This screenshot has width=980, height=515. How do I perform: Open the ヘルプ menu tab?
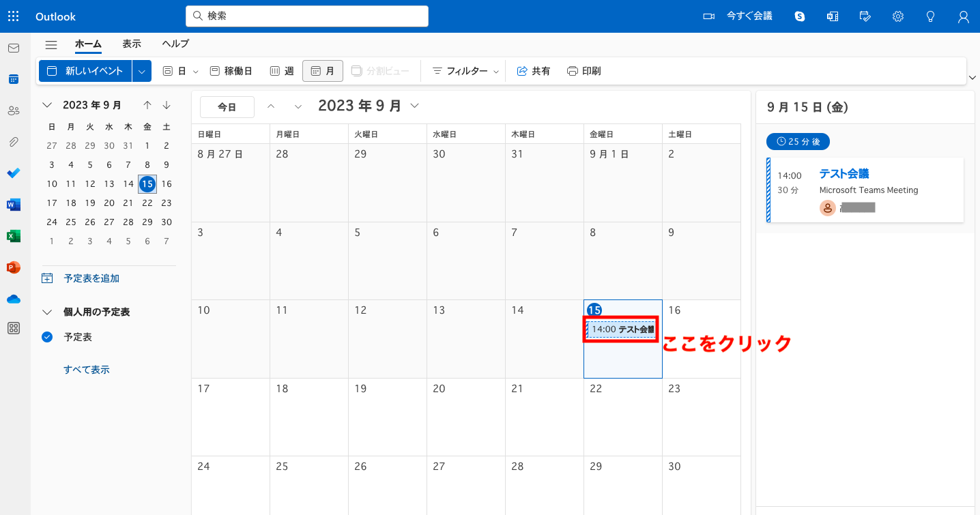[x=175, y=44]
